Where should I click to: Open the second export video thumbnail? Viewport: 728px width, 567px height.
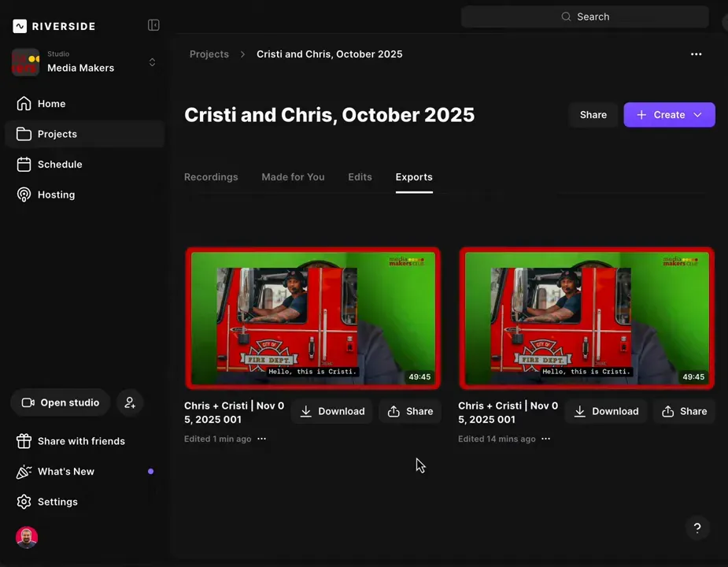pyautogui.click(x=586, y=318)
